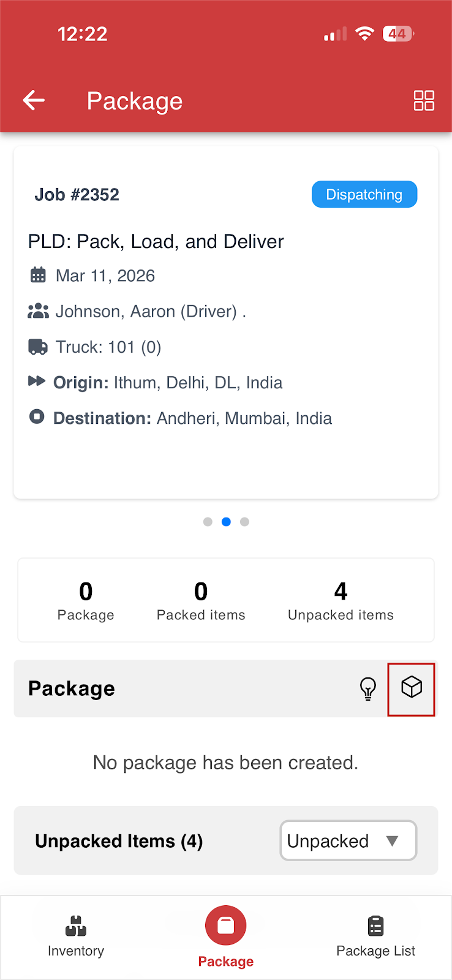Tap the calendar icon beside Mar 11, 2026
The width and height of the screenshot is (452, 980).
pos(38,275)
